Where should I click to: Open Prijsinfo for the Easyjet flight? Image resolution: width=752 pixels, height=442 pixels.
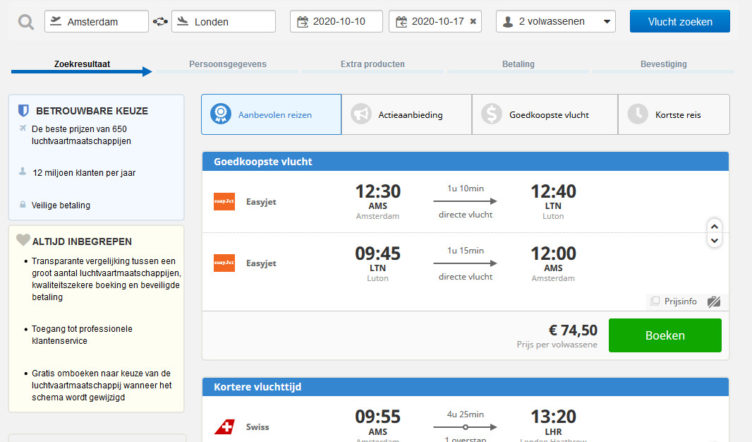coord(677,301)
